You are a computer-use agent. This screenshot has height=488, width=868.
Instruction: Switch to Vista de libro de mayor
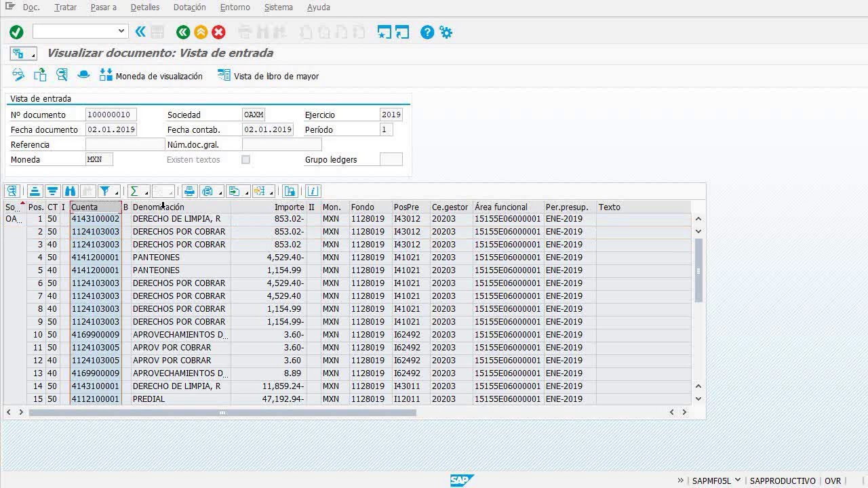point(268,76)
